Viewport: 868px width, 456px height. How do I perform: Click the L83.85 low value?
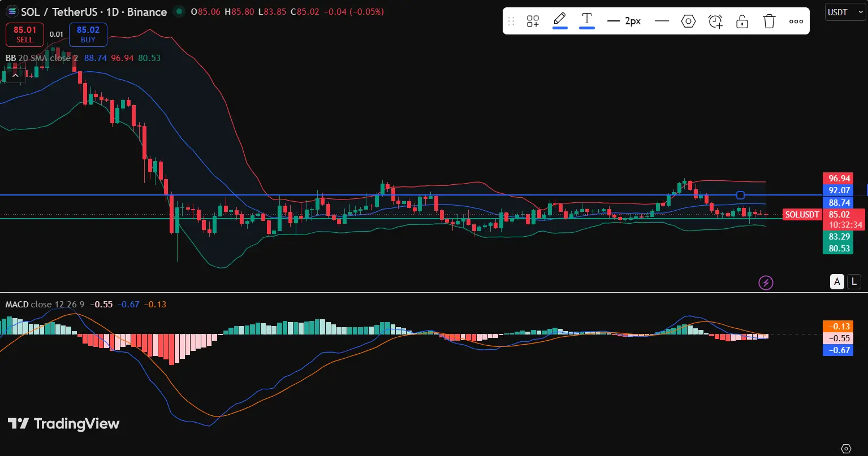273,12
